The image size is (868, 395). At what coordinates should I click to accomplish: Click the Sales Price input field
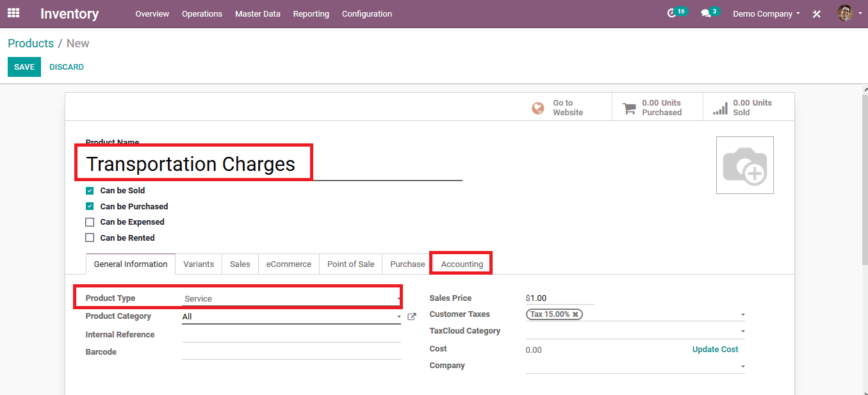[560, 298]
